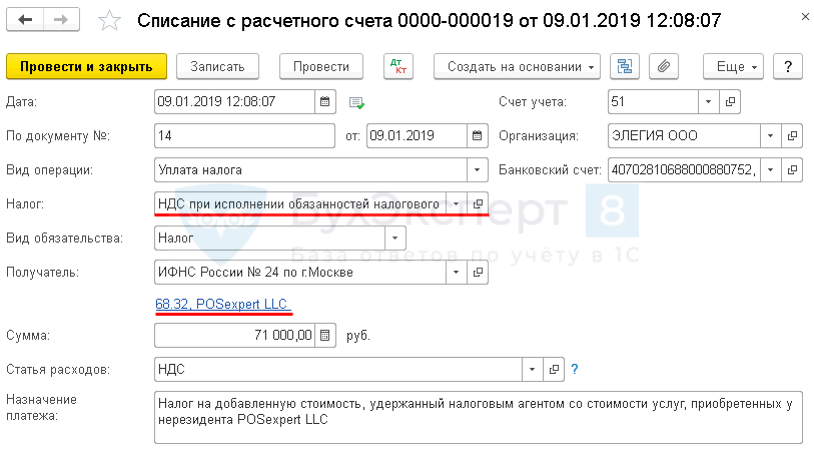Open the Организация ЭЛЕГИЯ ООО item form

792,136
